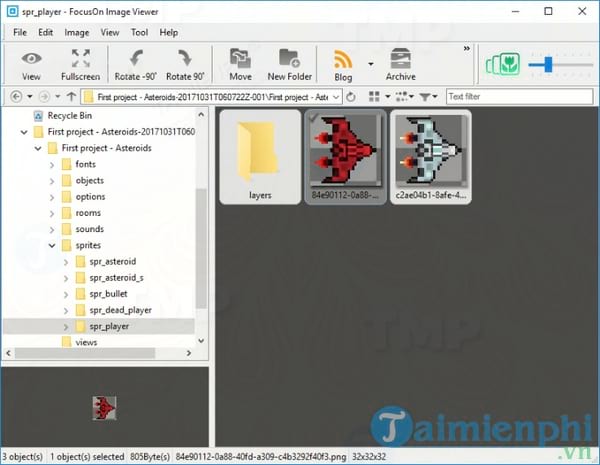The image size is (600, 465).
Task: Select the fonts folder label
Action: pos(85,164)
